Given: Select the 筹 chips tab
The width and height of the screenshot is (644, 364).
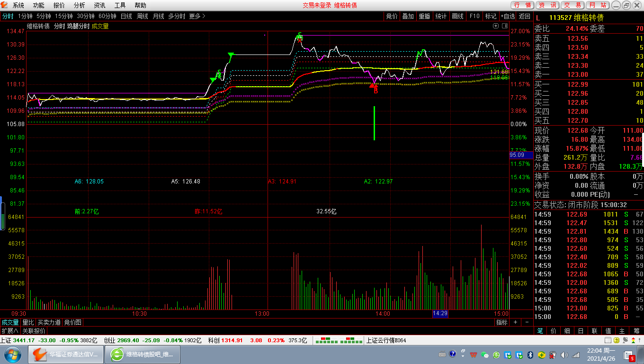Looking at the screenshot, I should tap(636, 331).
